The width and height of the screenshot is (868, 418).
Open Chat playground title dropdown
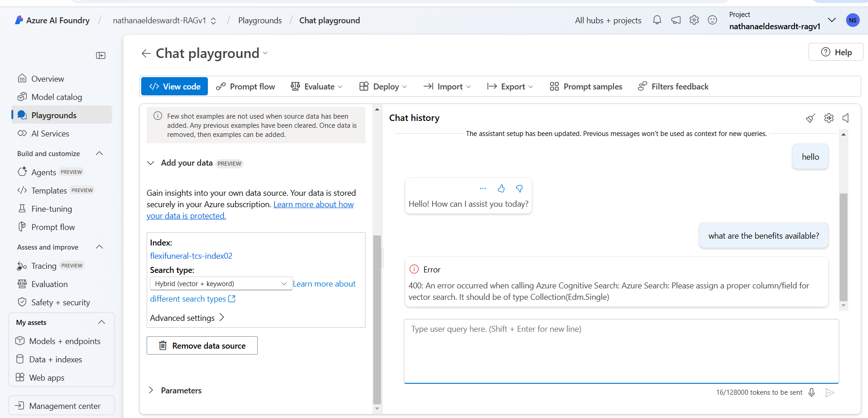pyautogui.click(x=265, y=53)
